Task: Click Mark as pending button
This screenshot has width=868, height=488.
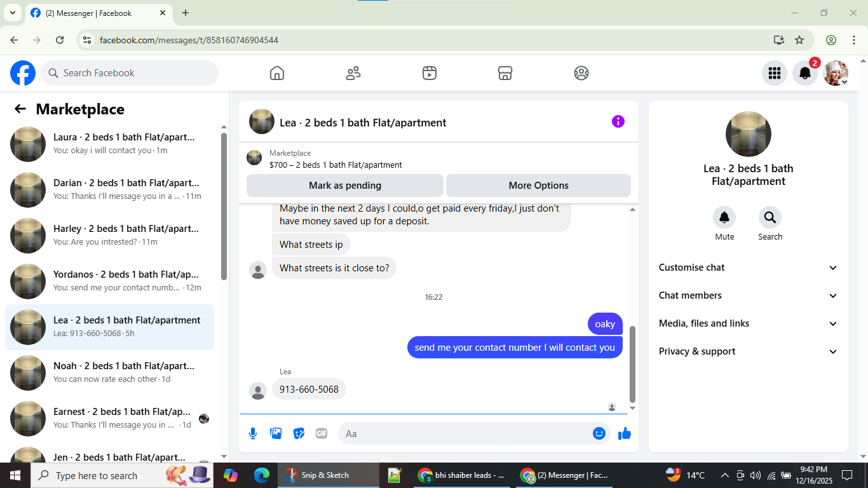Action: click(345, 186)
